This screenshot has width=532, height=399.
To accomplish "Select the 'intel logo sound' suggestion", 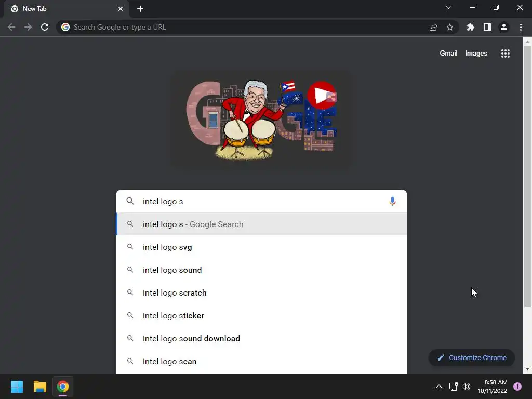I will (x=262, y=270).
